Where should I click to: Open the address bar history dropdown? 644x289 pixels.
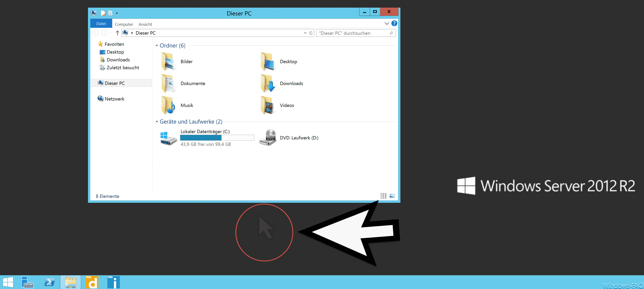click(305, 33)
